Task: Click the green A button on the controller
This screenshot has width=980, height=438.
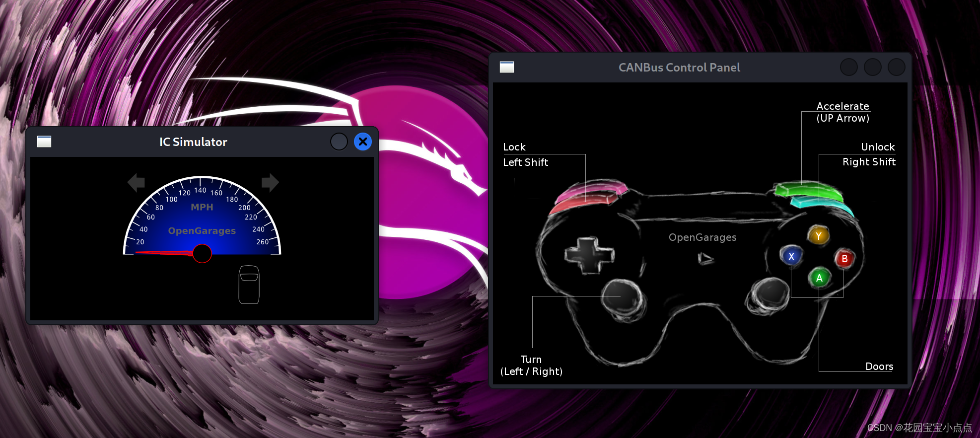Action: pos(819,278)
